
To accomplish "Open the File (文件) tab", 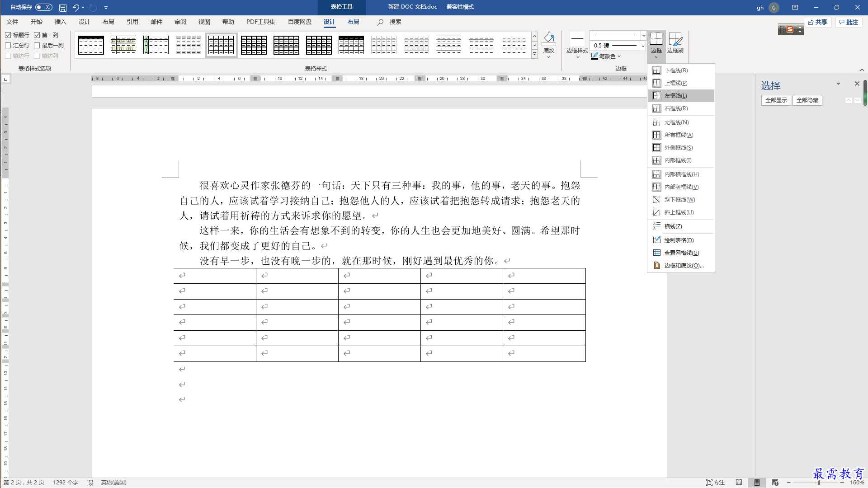I will pyautogui.click(x=12, y=22).
